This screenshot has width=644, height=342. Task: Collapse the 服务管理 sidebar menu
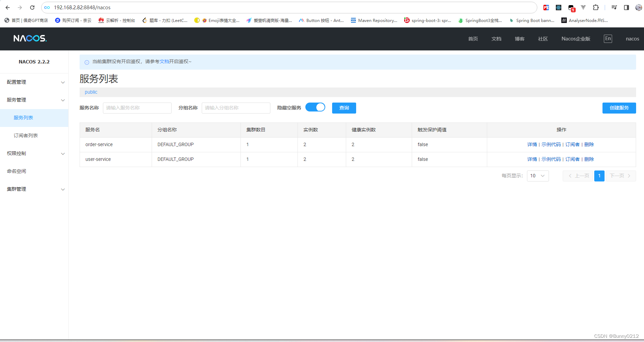click(x=34, y=100)
